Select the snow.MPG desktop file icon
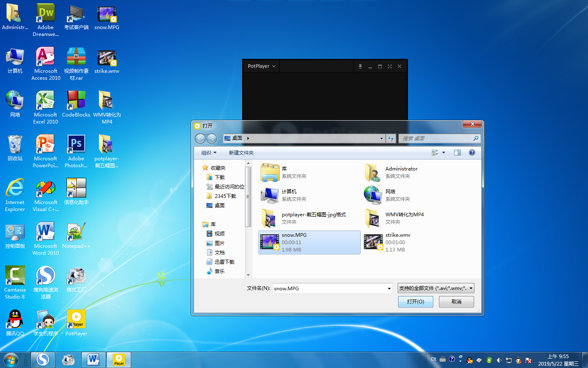 click(107, 17)
